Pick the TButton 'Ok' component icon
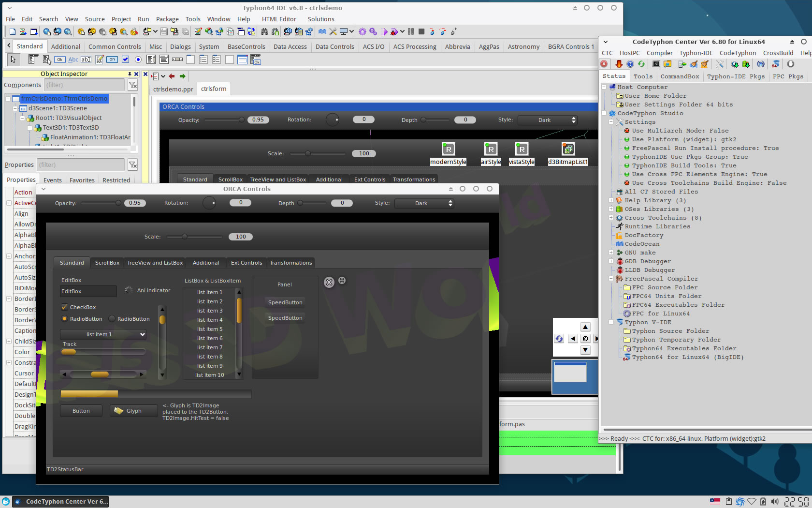 pyautogui.click(x=59, y=60)
